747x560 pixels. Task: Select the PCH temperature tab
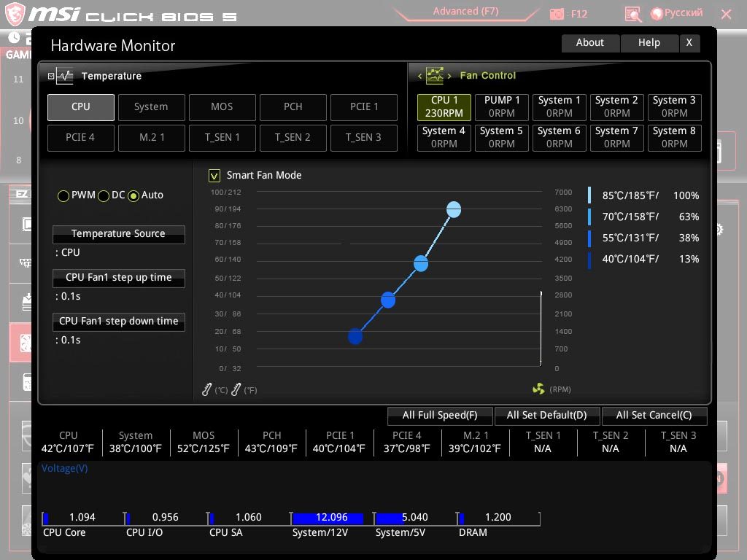coord(293,107)
